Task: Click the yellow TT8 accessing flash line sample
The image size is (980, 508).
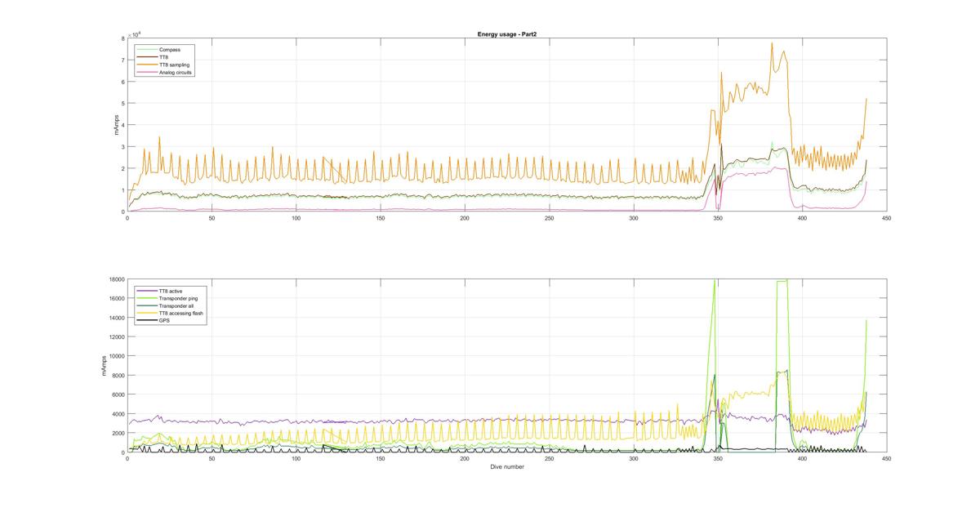Action: 148,312
